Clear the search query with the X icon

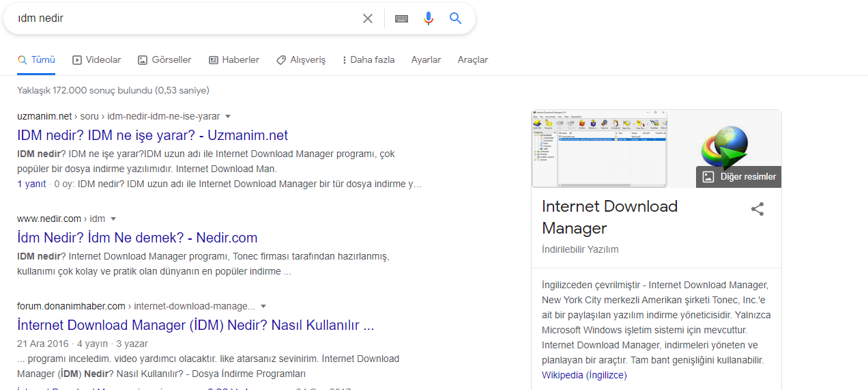(x=368, y=18)
